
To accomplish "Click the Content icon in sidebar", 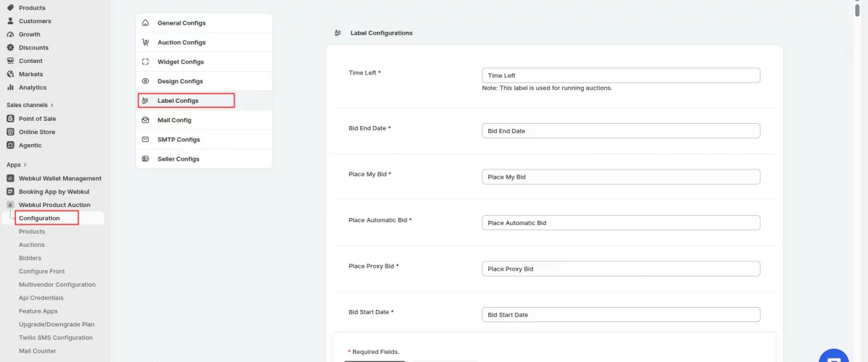I will (10, 61).
